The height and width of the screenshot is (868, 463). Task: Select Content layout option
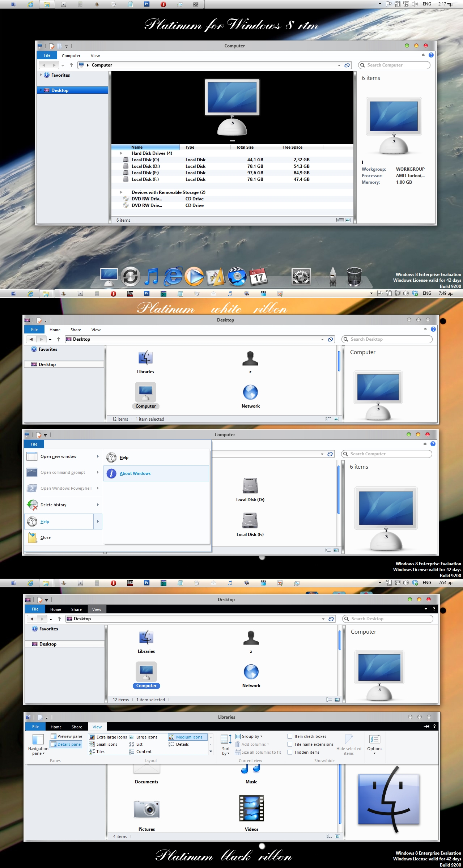point(140,752)
